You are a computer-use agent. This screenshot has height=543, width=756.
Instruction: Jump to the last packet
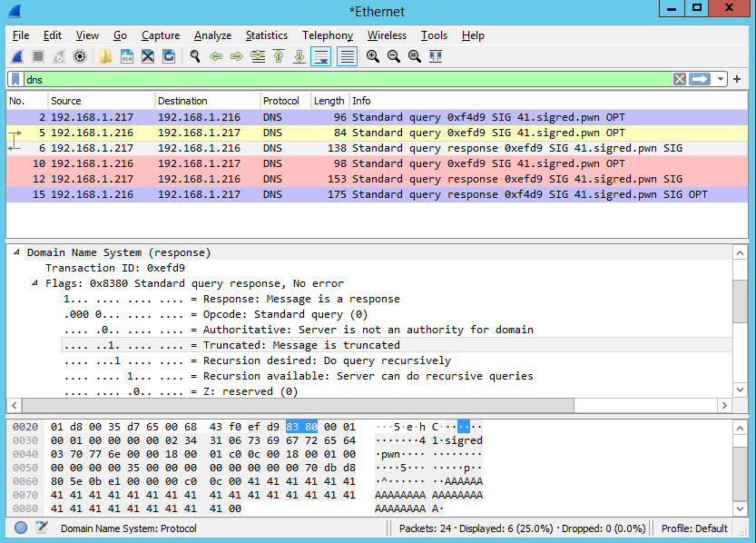[x=299, y=56]
